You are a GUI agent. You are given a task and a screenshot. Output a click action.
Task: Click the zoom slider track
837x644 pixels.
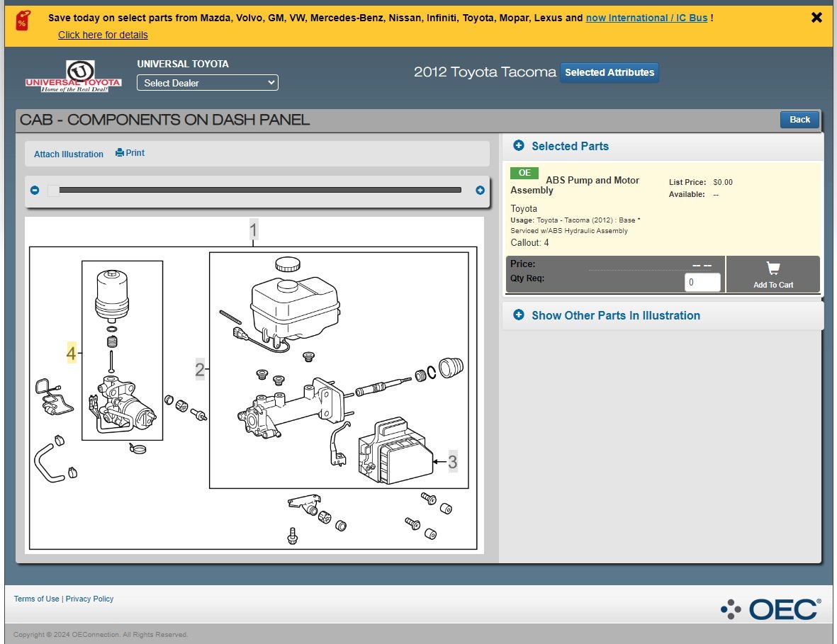pos(260,190)
